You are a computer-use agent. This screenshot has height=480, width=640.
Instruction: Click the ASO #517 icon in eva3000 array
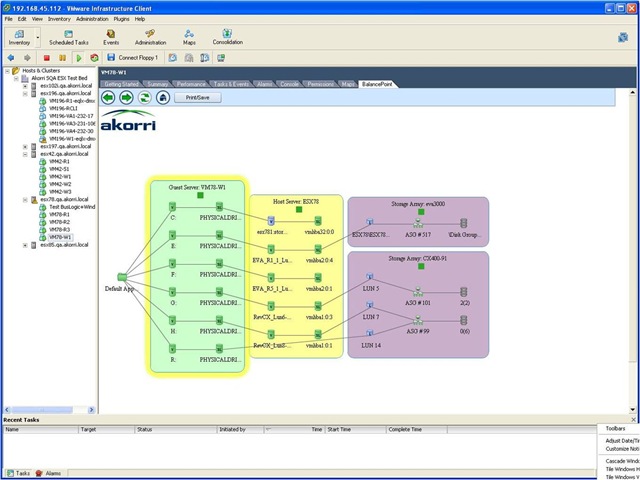[x=418, y=223]
